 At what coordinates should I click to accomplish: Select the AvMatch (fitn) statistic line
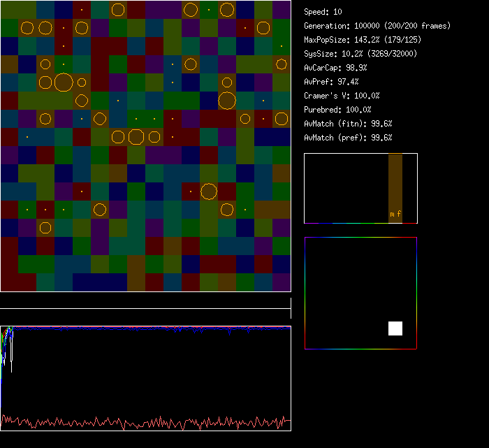[349, 124]
